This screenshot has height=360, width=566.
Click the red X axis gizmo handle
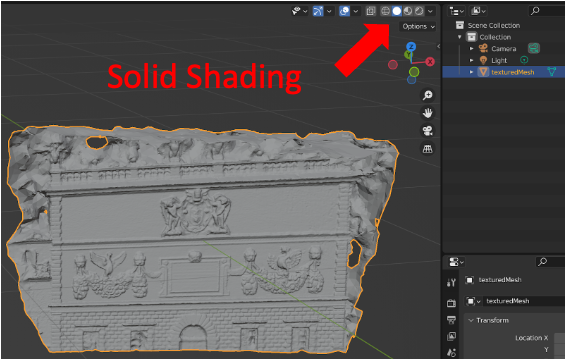[430, 62]
